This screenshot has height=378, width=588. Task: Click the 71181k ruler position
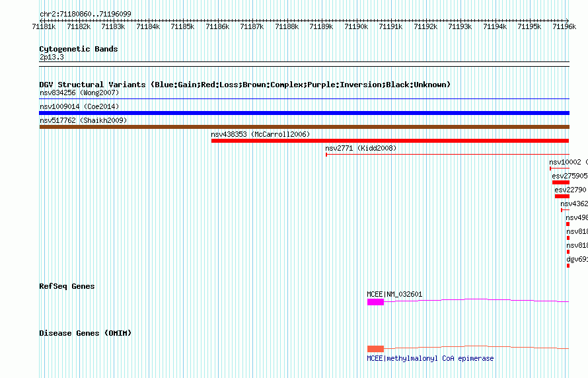[44, 26]
